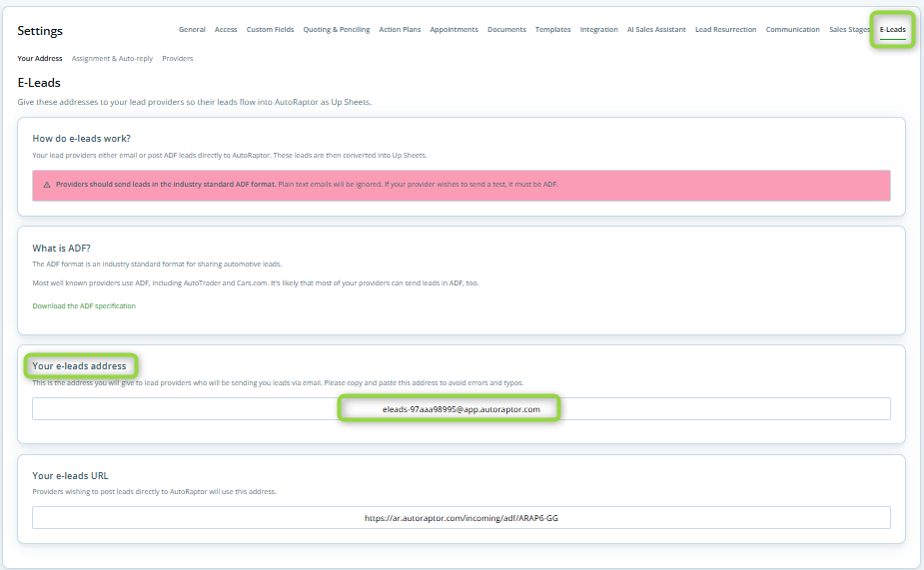Open the Assignment & Auto-reply sub-tab
Screen dimensions: 924x570
click(x=112, y=58)
